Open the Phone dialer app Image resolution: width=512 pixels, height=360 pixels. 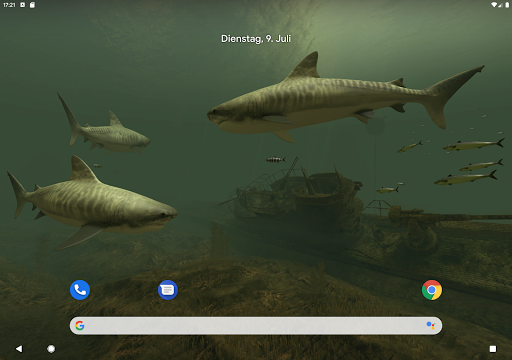click(80, 290)
